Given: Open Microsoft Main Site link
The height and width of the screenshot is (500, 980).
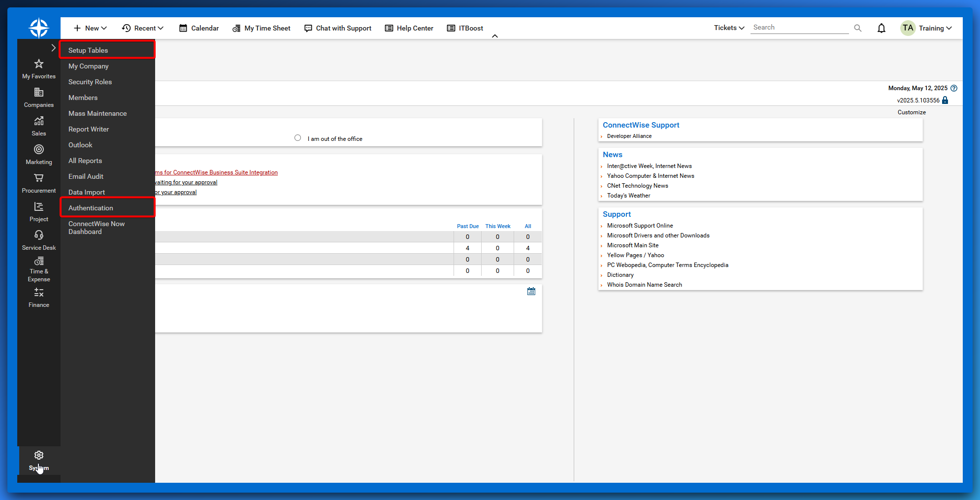Looking at the screenshot, I should (x=632, y=245).
